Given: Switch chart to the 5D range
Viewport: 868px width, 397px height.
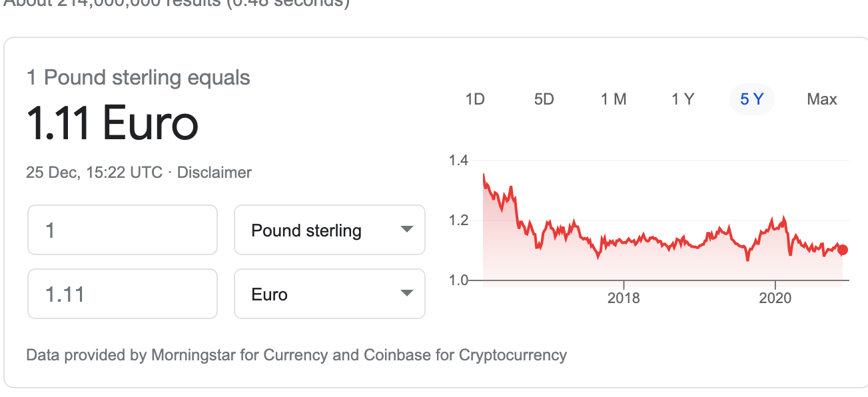Looking at the screenshot, I should (x=544, y=99).
